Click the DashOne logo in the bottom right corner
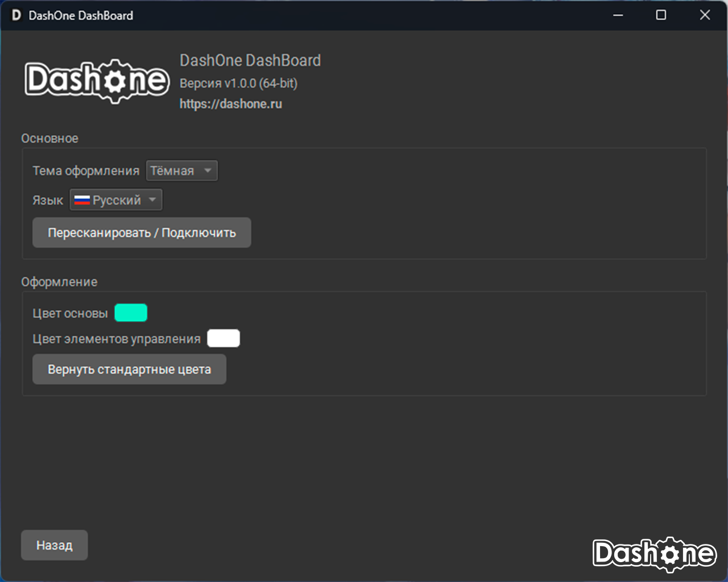728x582 pixels. (654, 554)
